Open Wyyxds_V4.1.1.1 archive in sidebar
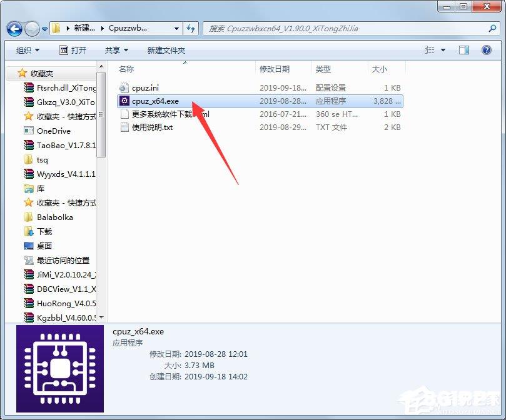 [59, 174]
